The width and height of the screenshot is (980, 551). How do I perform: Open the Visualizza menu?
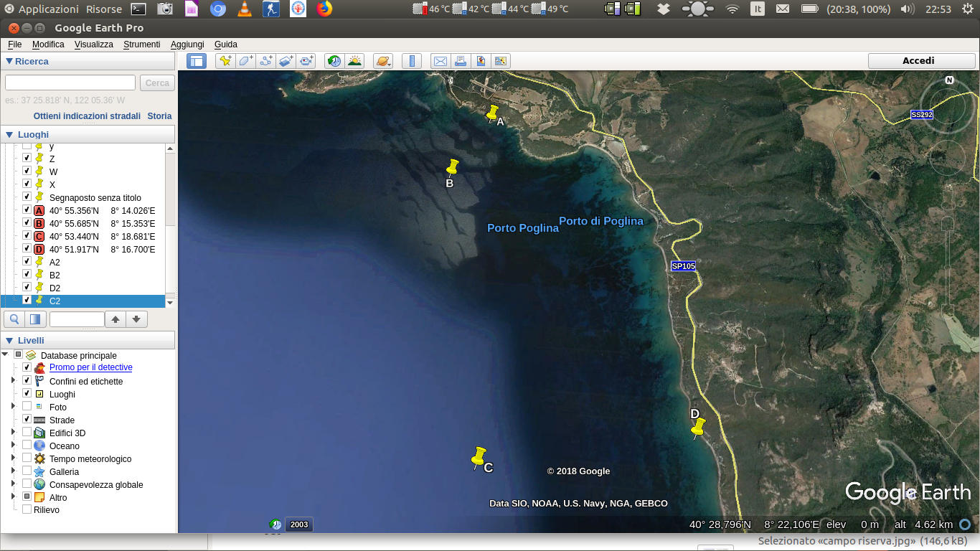(94, 44)
